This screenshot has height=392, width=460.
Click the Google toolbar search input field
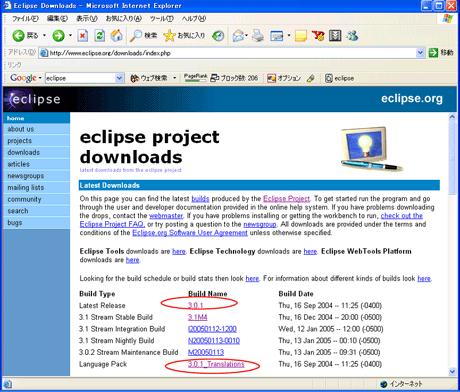coord(81,78)
